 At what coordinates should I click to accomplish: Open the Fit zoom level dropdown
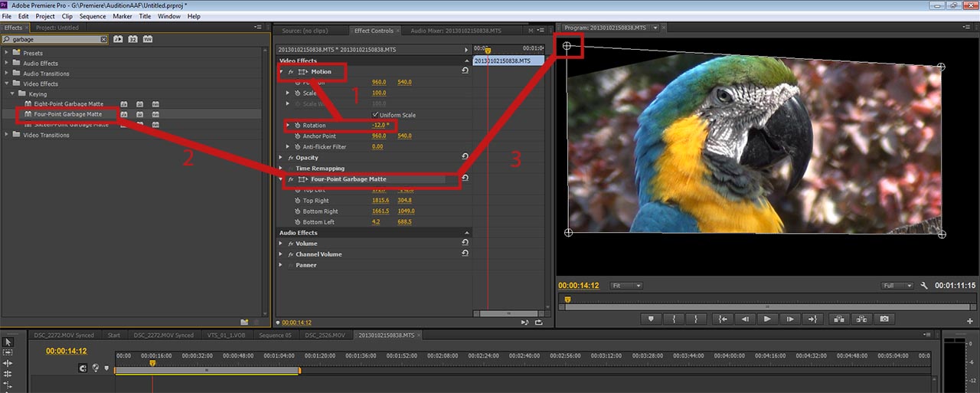coord(626,286)
